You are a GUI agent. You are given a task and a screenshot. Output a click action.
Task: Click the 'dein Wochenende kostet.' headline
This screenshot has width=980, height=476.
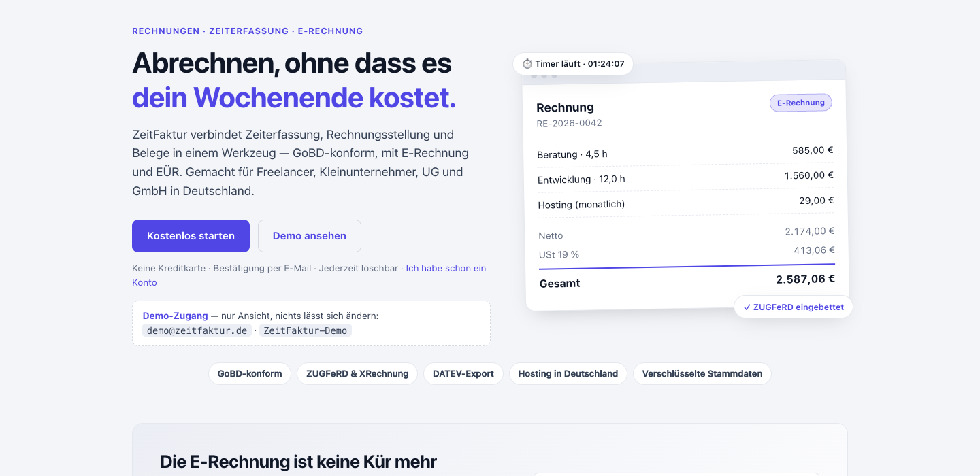coord(294,98)
